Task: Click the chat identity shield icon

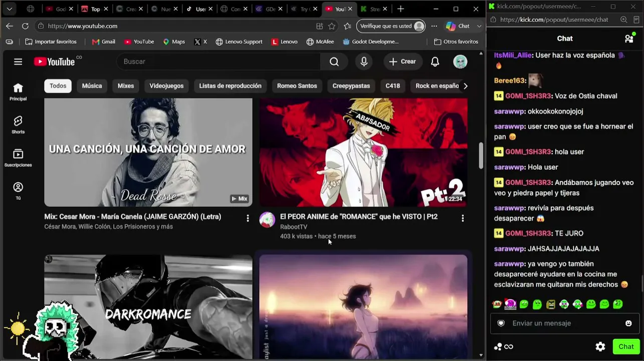Action: (x=501, y=323)
